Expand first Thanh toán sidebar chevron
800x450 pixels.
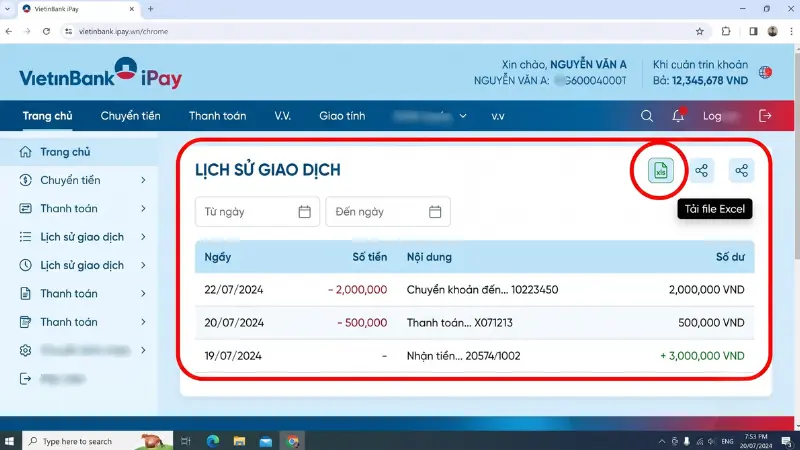tap(143, 209)
